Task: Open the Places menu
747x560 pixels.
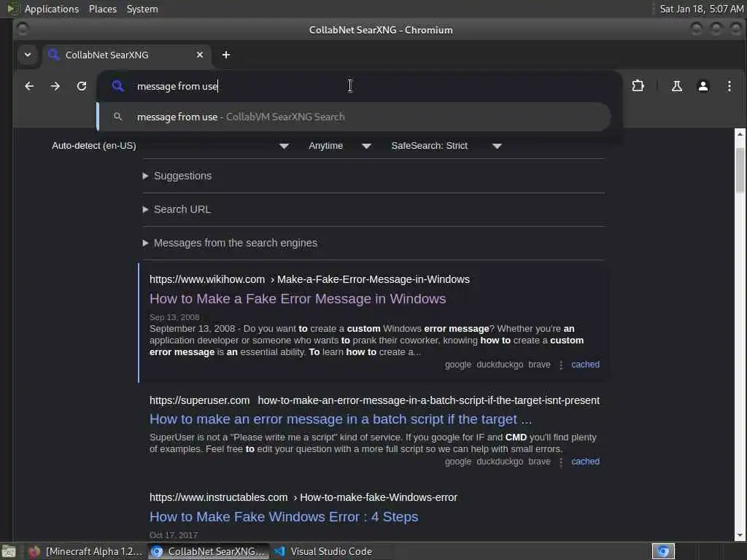Action: [x=103, y=9]
